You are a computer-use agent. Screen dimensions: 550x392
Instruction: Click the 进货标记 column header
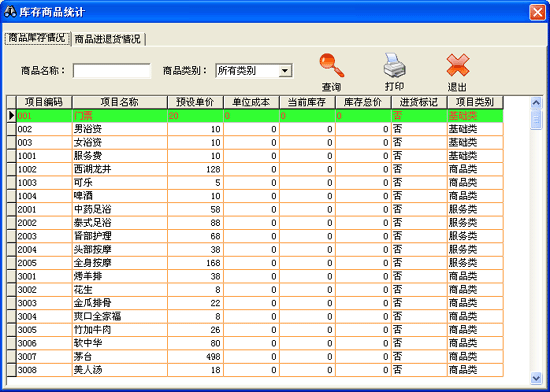pyautogui.click(x=420, y=102)
